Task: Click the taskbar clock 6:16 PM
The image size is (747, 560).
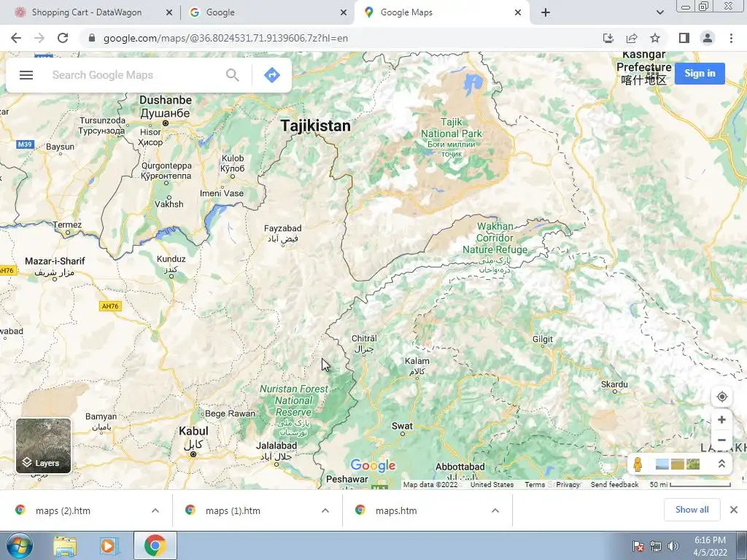Action: 710,540
